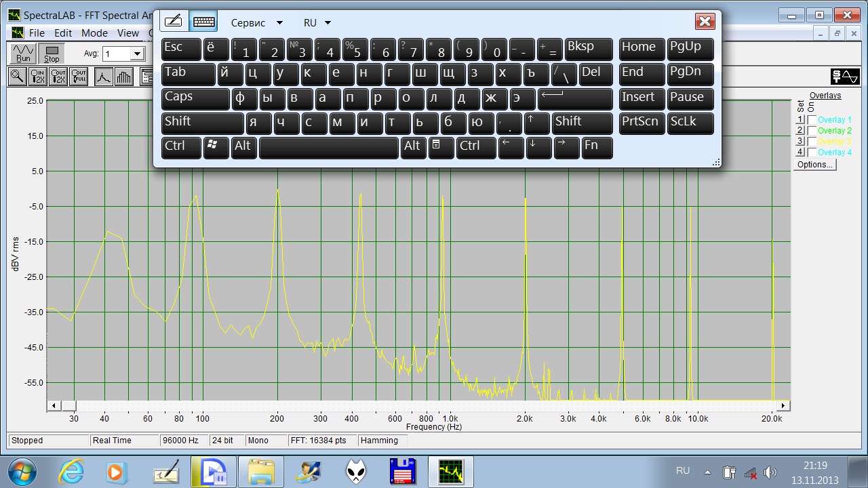Click frequency axis scroll right arrow
Viewport: 868px width, 488px height.
783,406
